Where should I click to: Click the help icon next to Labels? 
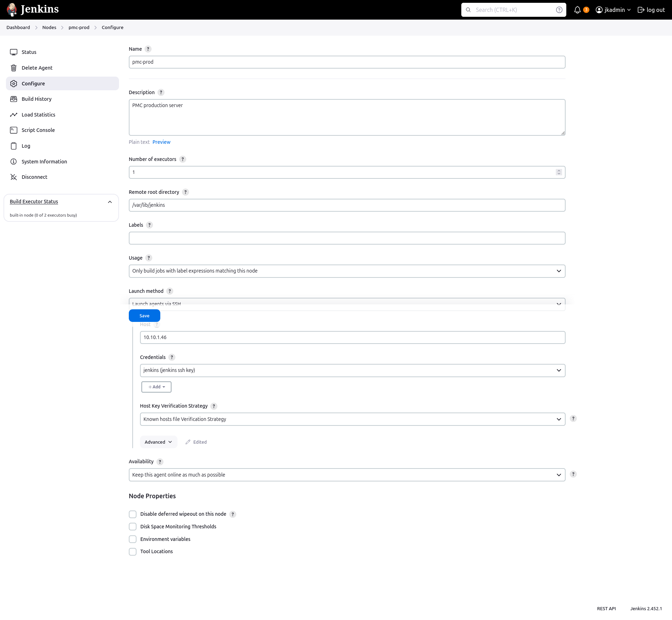coord(149,225)
